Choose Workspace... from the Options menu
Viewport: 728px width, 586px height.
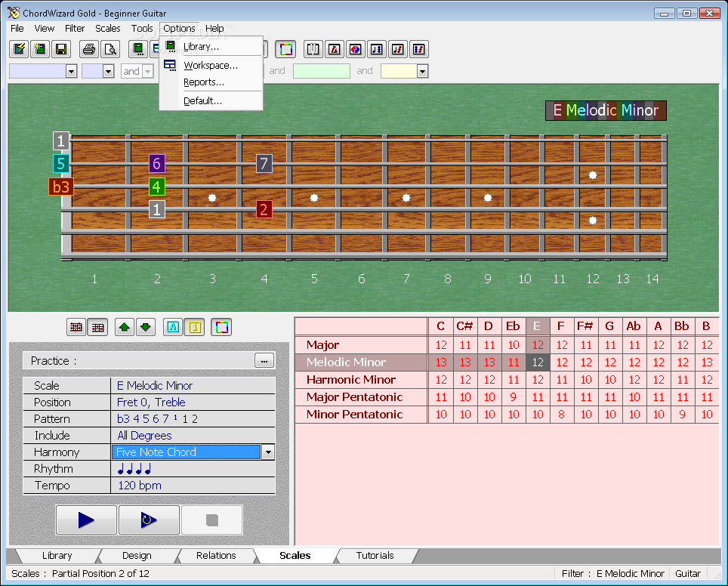tap(211, 66)
